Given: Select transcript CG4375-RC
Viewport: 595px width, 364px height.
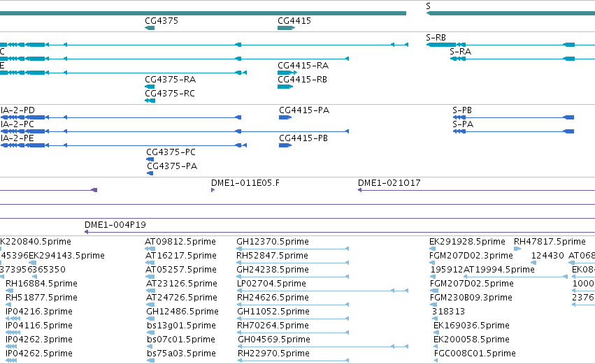Looking at the screenshot, I should coord(170,94).
